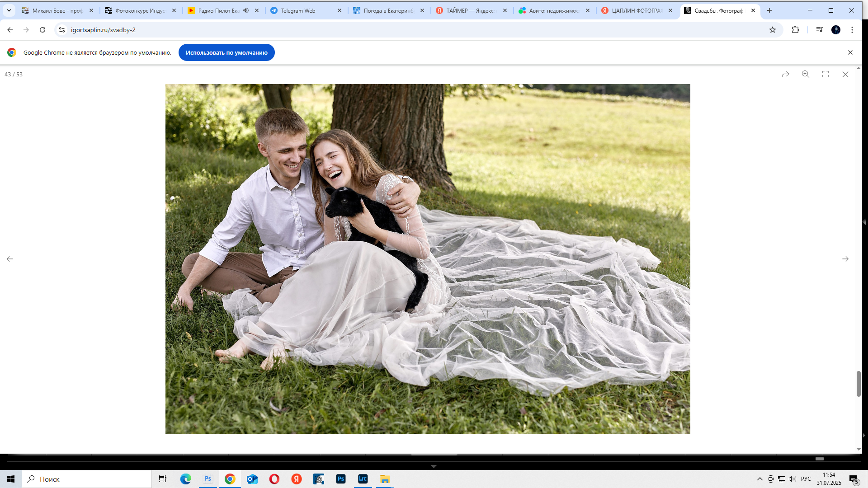Open Chrome three-dot menu
The height and width of the screenshot is (488, 868).
click(852, 30)
